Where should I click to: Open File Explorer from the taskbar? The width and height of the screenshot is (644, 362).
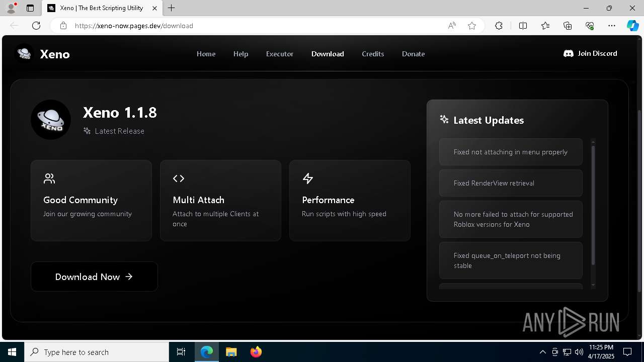click(231, 352)
